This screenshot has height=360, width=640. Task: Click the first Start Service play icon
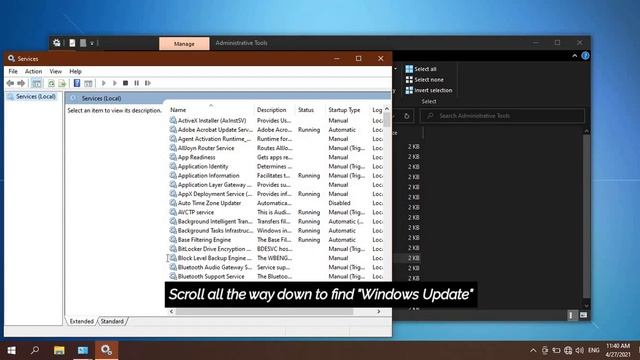point(104,83)
